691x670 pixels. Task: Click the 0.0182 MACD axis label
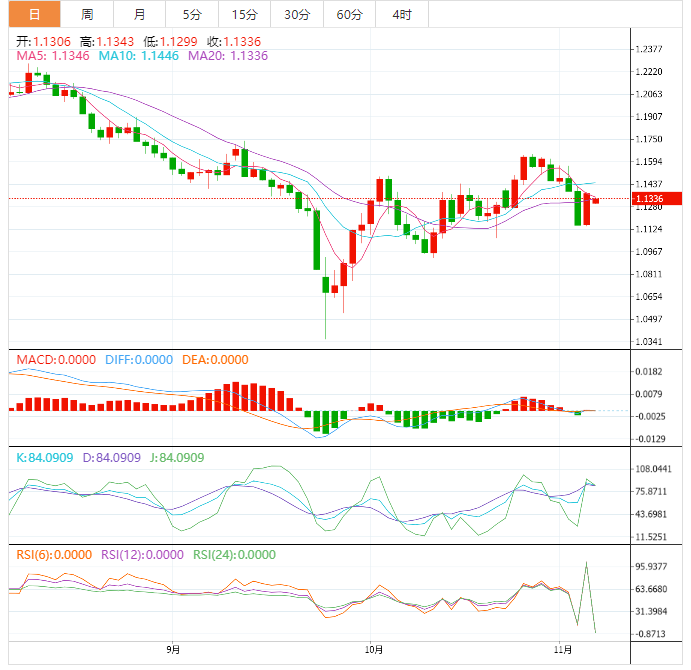click(x=649, y=372)
